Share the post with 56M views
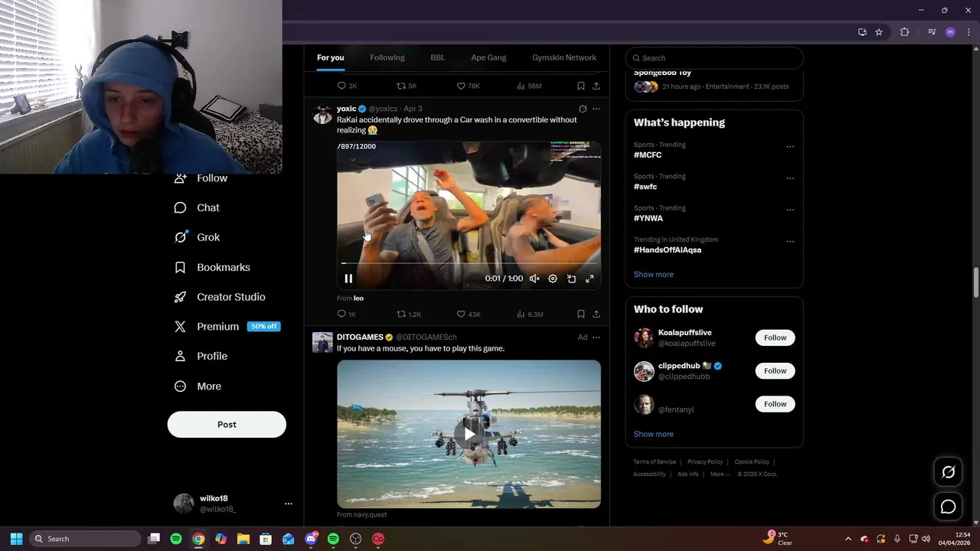 pos(596,86)
